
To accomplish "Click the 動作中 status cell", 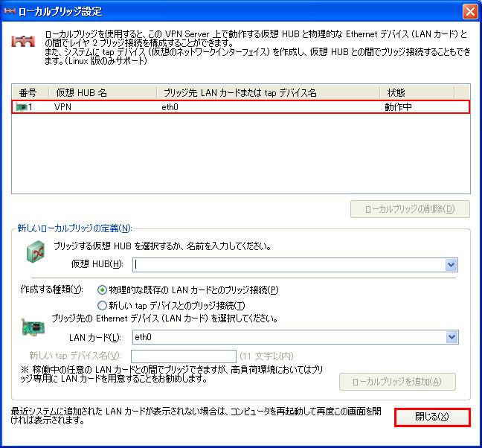I will (x=398, y=107).
